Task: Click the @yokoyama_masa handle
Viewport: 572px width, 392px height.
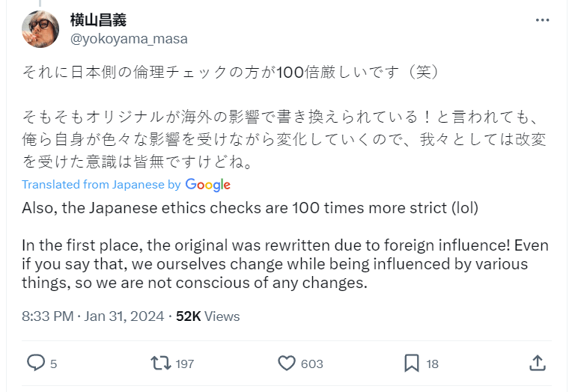Action: (129, 38)
